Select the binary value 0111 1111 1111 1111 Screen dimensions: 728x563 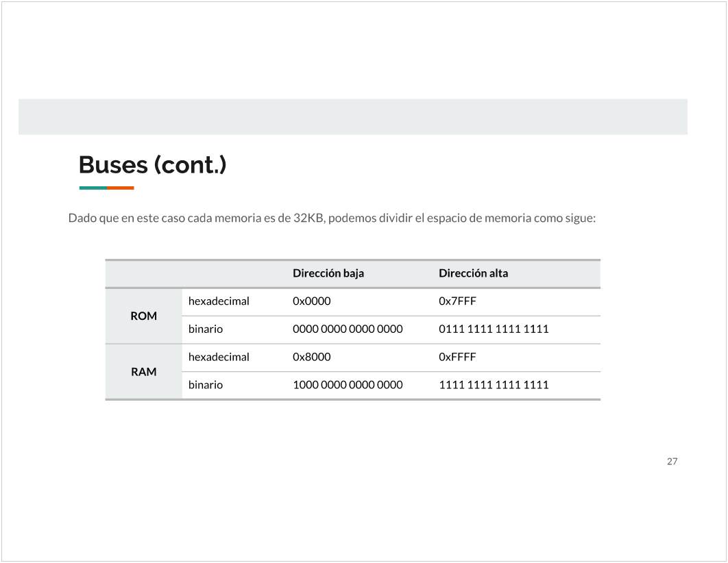tap(494, 329)
